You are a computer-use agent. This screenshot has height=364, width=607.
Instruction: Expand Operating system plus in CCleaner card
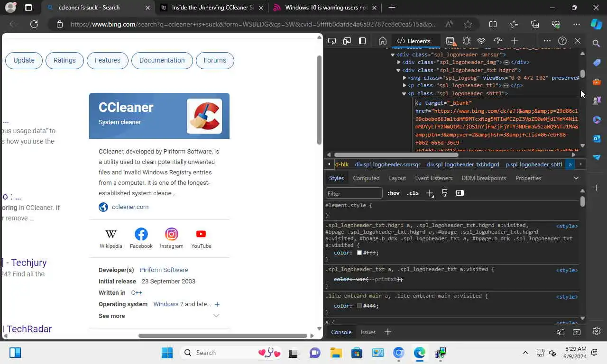pos(217,304)
